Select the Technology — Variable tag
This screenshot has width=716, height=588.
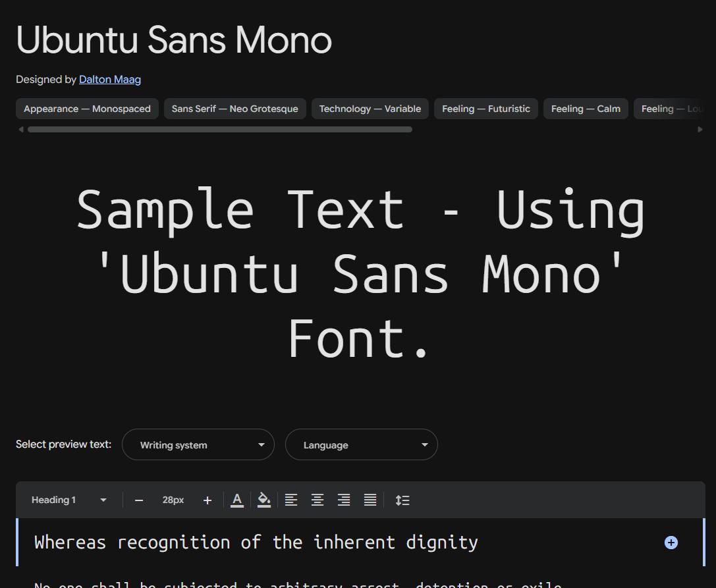point(370,109)
